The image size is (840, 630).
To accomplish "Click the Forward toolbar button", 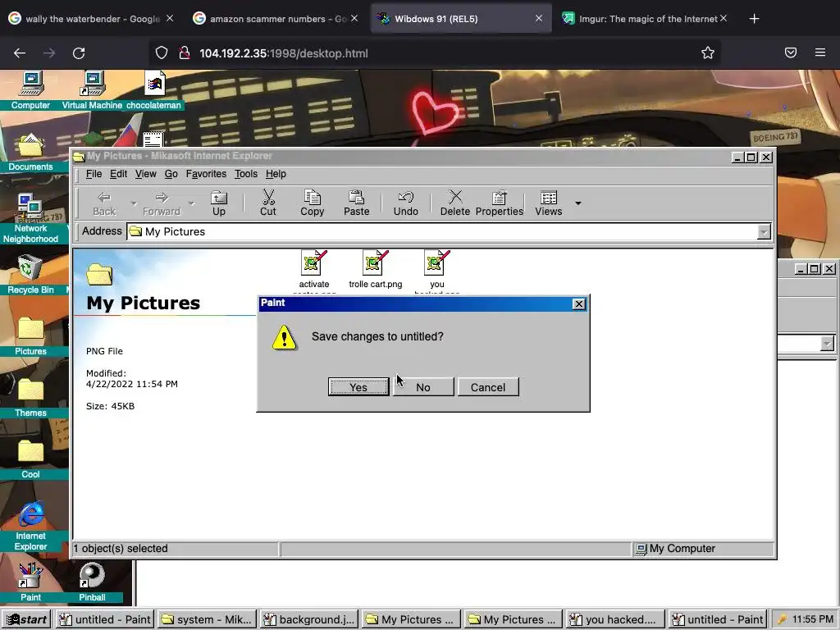I will click(x=162, y=203).
